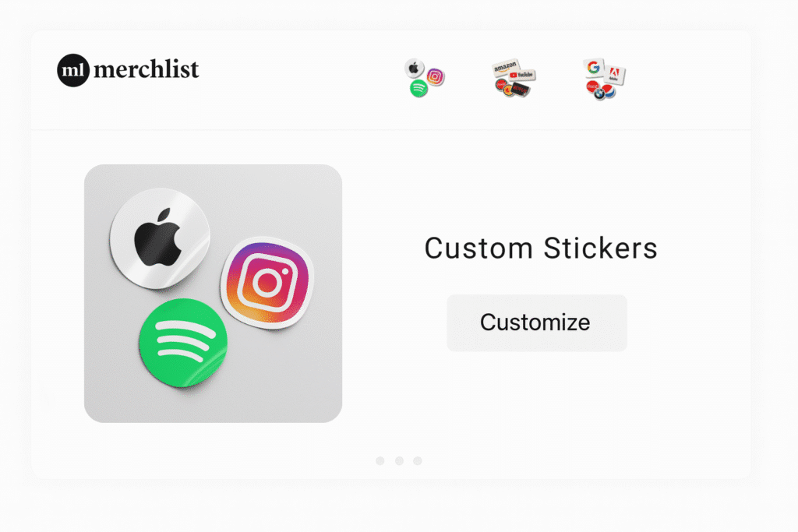Go to the third carousel dot
The height and width of the screenshot is (532, 798).
418,461
